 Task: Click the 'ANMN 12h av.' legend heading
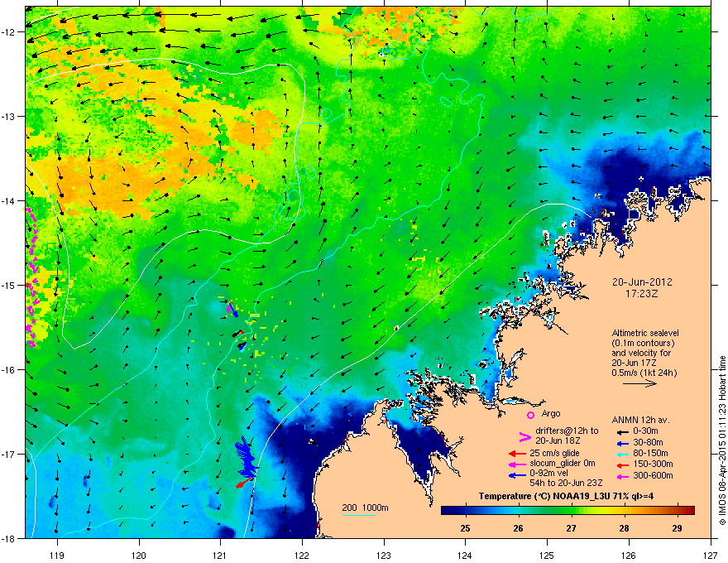tap(640, 421)
